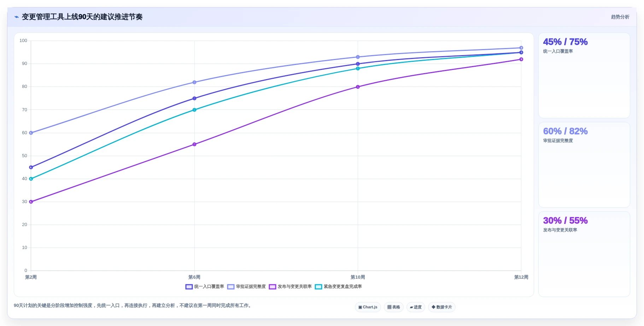Click the 统一入口覆盖率 caption in the first card
Screen dimensions: 644x326
[x=558, y=52]
